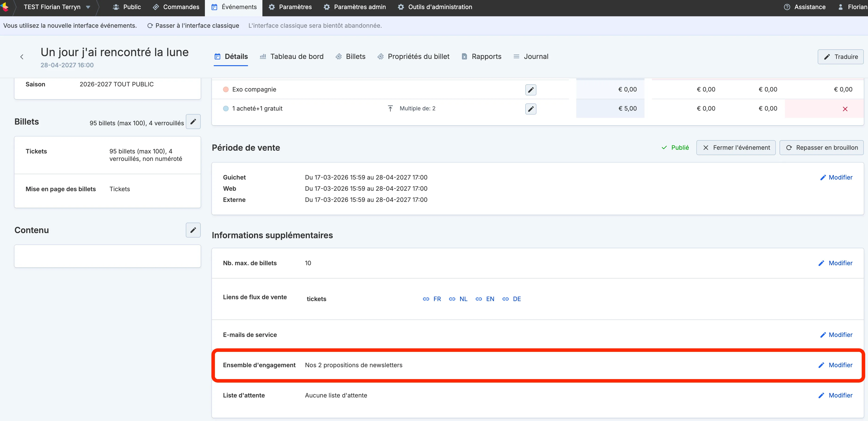Modify E-mails de service
868x421 pixels.
point(836,335)
